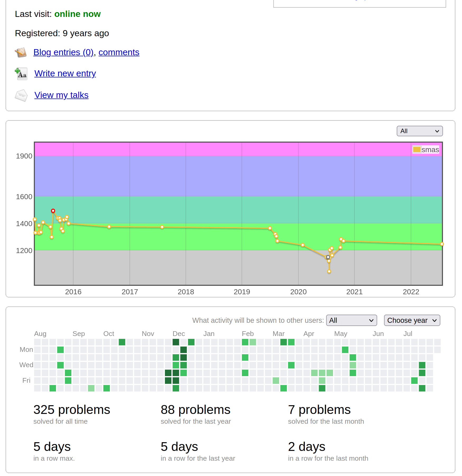Click 'solved for the last month' caption
Screen dimensions: 462x476
(326, 421)
